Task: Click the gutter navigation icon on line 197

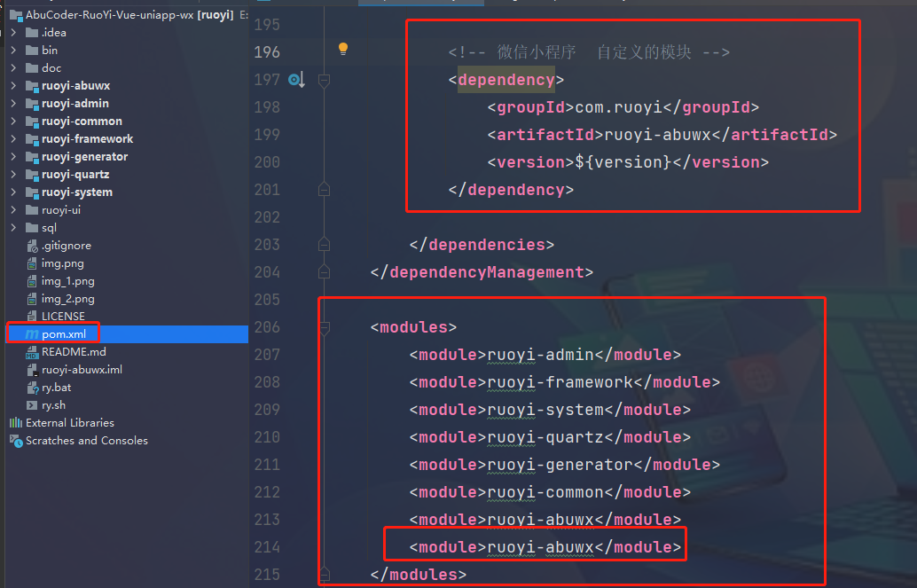Action: pyautogui.click(x=296, y=79)
